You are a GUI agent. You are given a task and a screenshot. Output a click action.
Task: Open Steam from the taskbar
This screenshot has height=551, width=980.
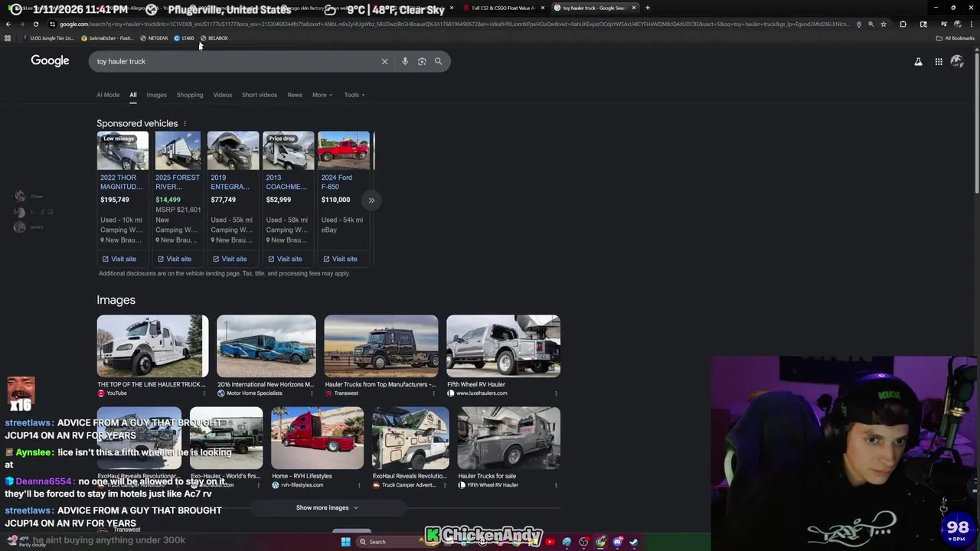634,542
